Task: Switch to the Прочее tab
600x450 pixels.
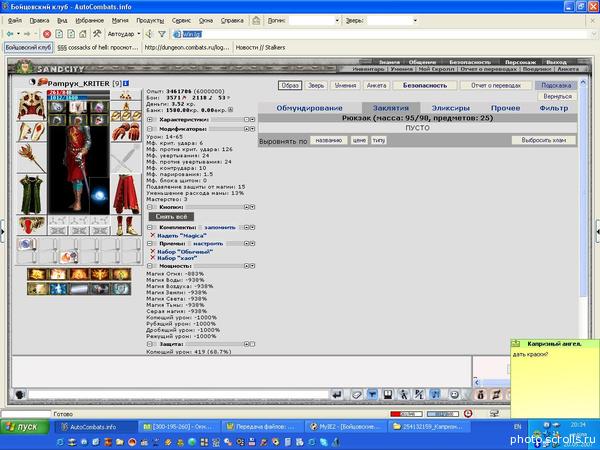Action: click(505, 108)
